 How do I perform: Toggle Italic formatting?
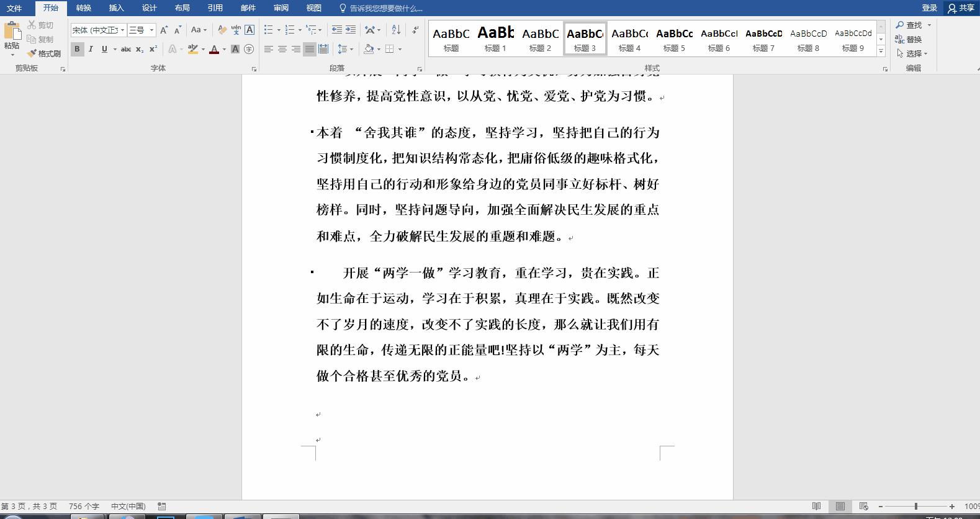tap(91, 49)
